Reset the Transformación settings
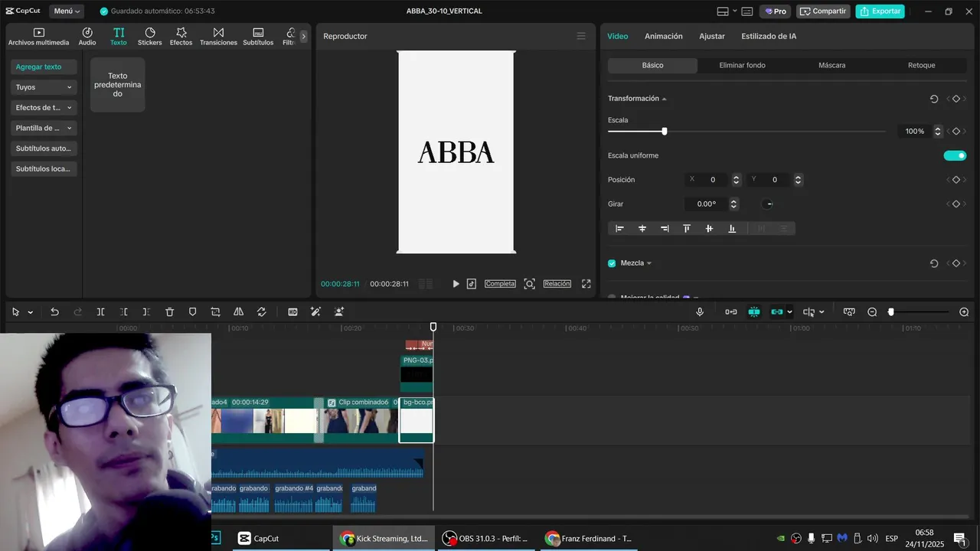980x551 pixels. pos(934,99)
